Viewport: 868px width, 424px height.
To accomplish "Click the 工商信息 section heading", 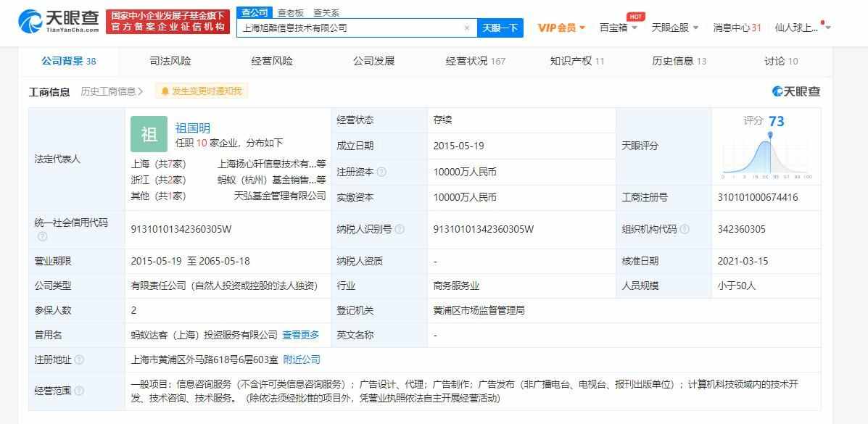I will (x=49, y=92).
